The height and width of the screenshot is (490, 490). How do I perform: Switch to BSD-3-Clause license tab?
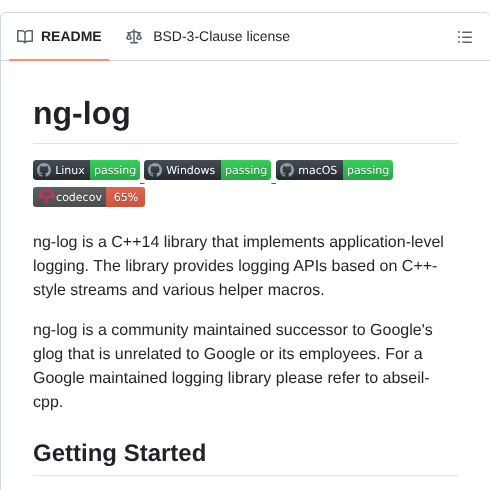pos(208,37)
